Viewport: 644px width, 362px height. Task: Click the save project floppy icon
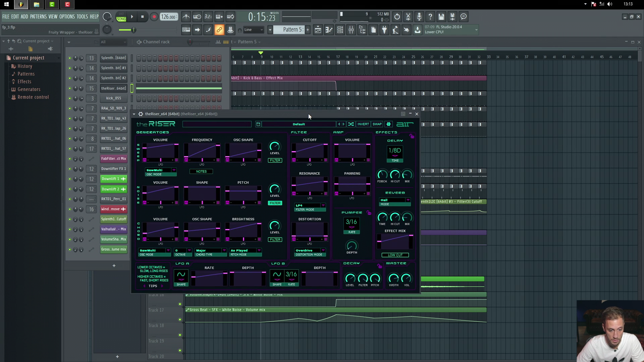coord(441,17)
